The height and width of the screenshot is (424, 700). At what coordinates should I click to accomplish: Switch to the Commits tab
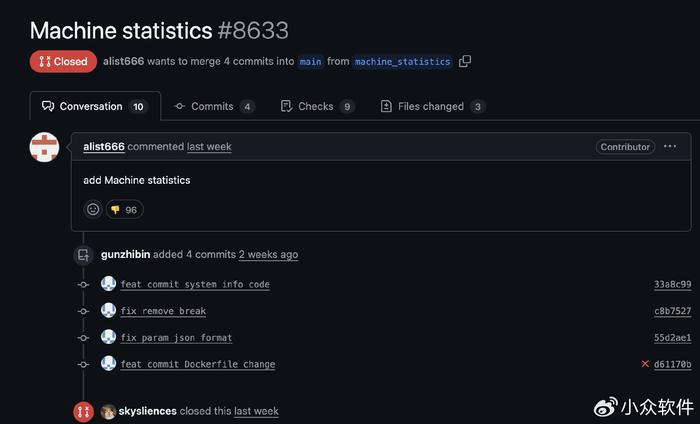214,106
